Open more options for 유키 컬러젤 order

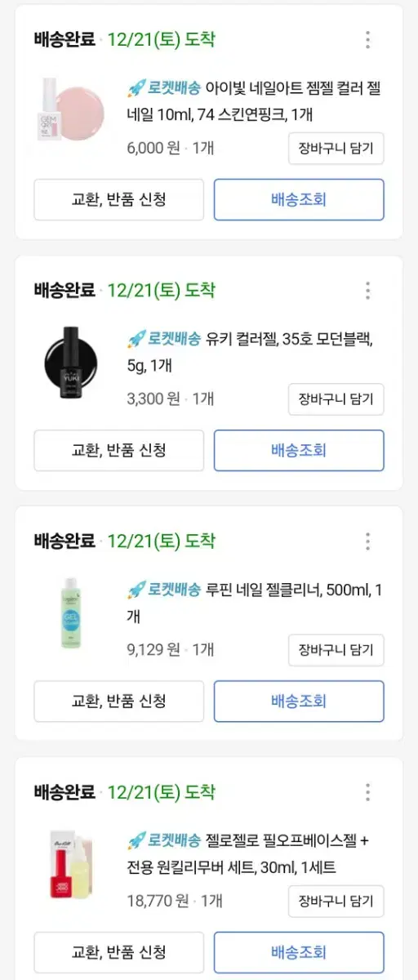pos(368,291)
